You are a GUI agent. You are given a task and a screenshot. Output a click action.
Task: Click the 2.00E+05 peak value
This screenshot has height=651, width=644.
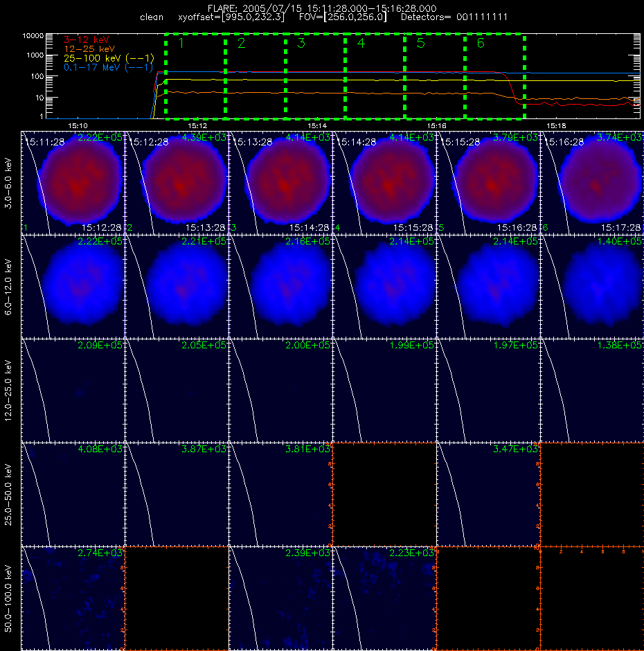[307, 345]
